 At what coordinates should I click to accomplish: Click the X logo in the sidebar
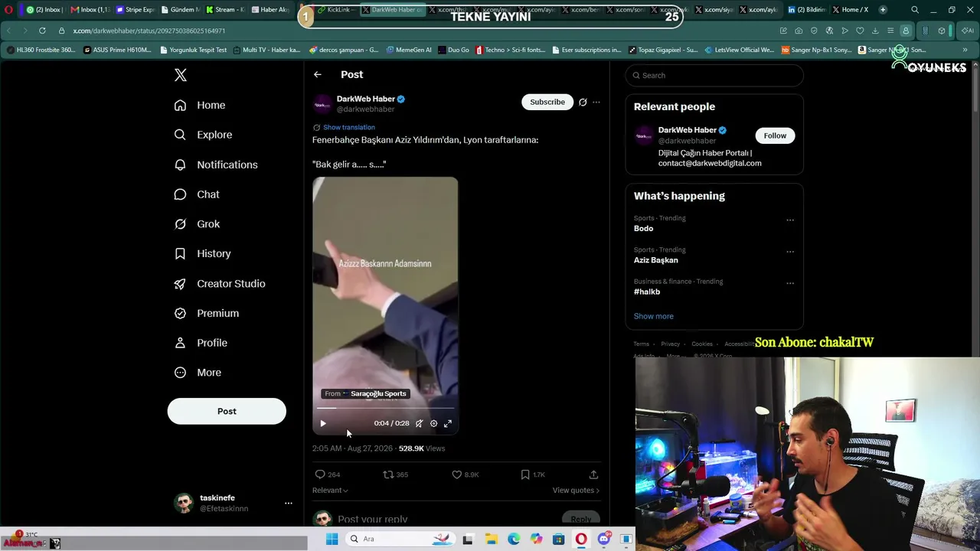(x=181, y=75)
